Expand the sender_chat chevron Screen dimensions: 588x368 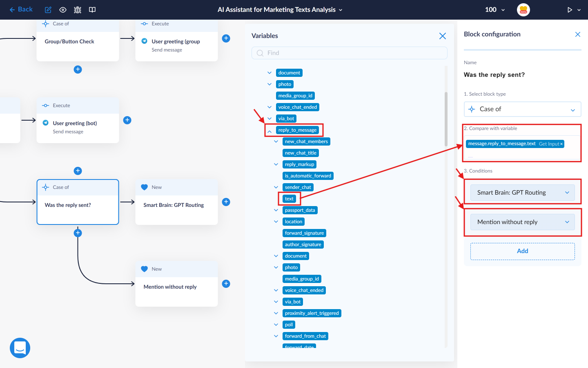(276, 187)
